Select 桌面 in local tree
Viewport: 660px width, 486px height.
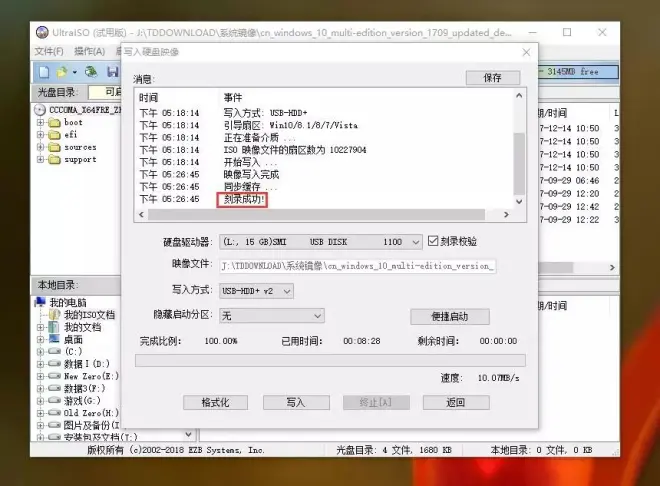pos(73,339)
